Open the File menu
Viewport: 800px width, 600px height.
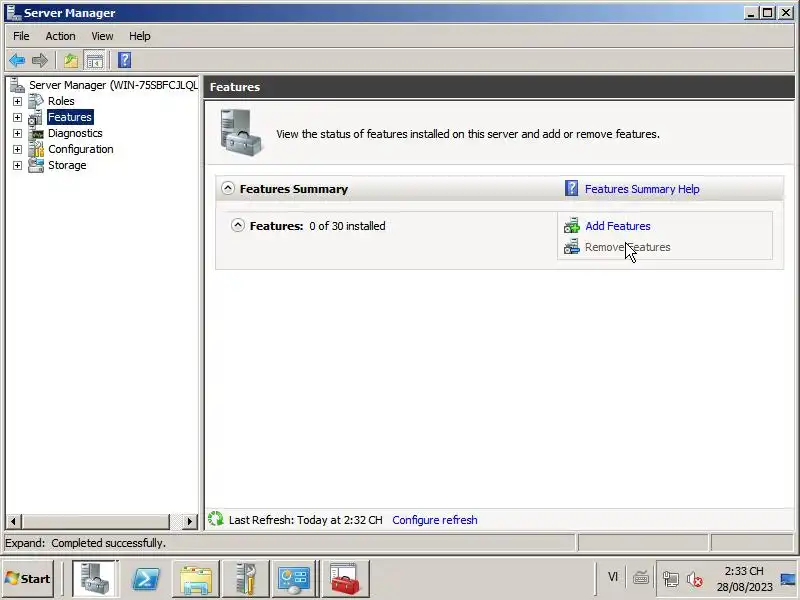click(x=21, y=36)
